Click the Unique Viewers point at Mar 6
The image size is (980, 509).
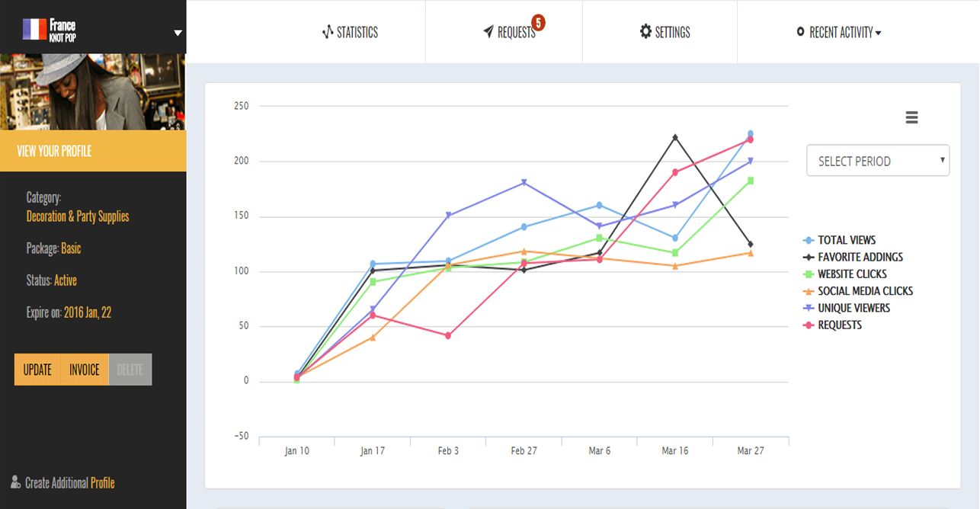(x=599, y=226)
